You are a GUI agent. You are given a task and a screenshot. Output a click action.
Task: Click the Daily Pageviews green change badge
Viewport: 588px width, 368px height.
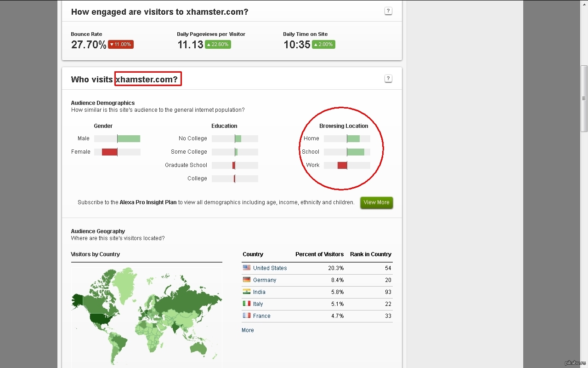click(218, 45)
